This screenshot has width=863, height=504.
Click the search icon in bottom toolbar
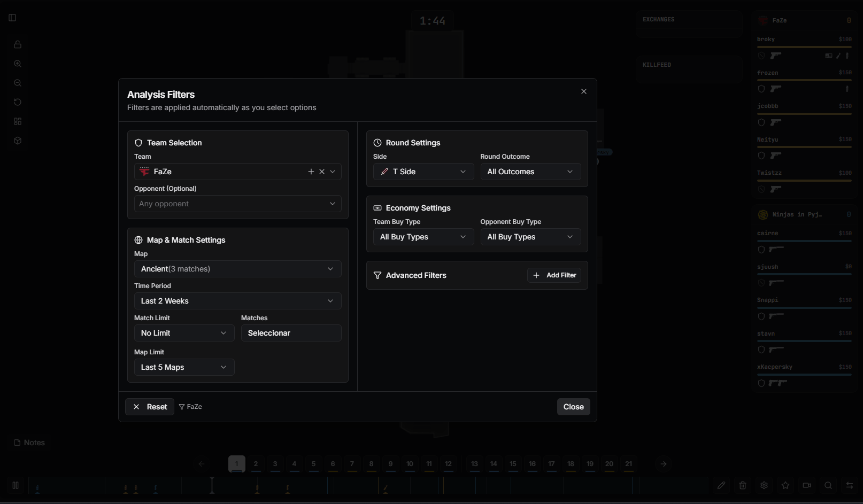point(828,485)
